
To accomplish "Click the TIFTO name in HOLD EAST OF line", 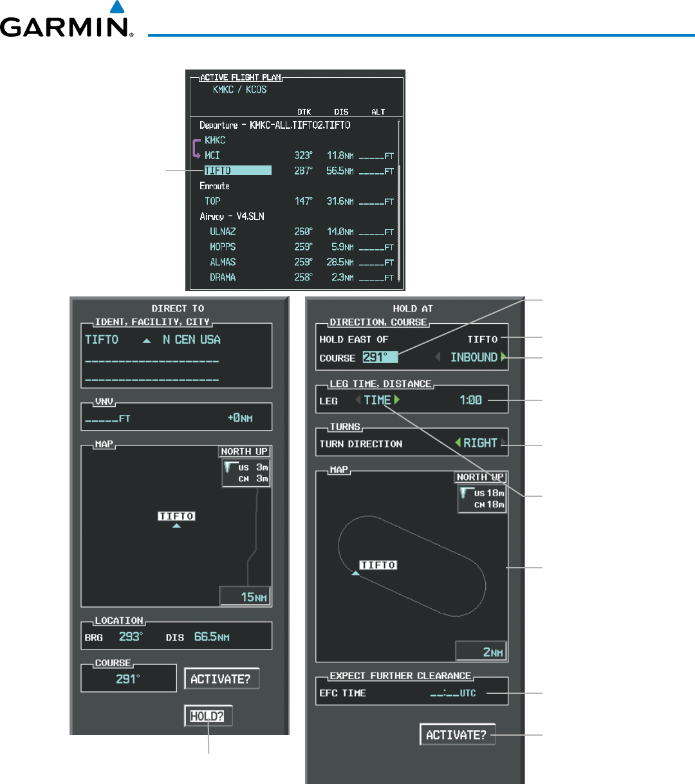I will [483, 339].
